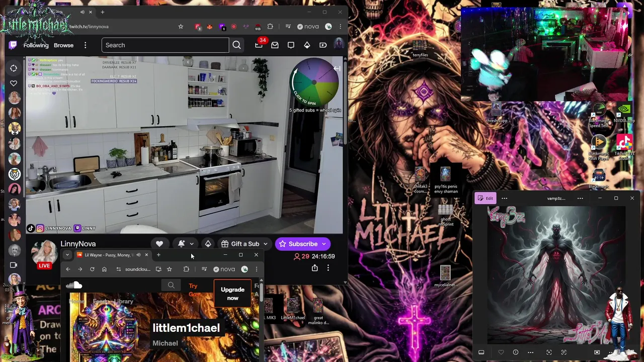Click the SoundCloud cloud logo
The image size is (644, 362).
74,286
